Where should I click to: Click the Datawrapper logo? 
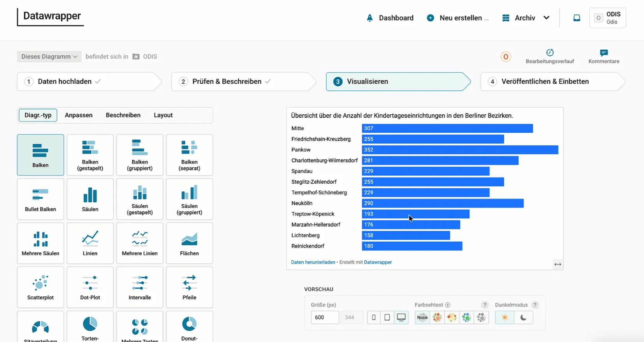51,16
